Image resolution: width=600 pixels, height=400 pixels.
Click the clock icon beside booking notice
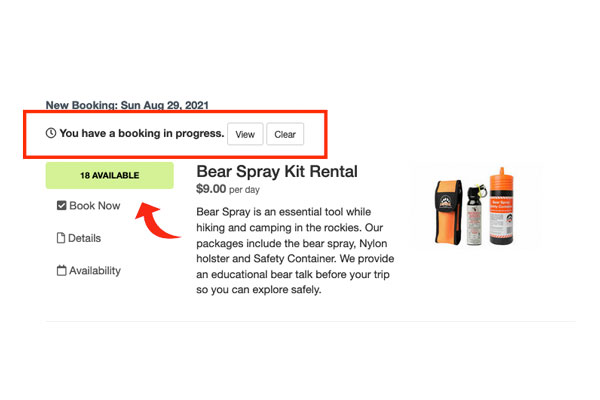pyautogui.click(x=52, y=133)
